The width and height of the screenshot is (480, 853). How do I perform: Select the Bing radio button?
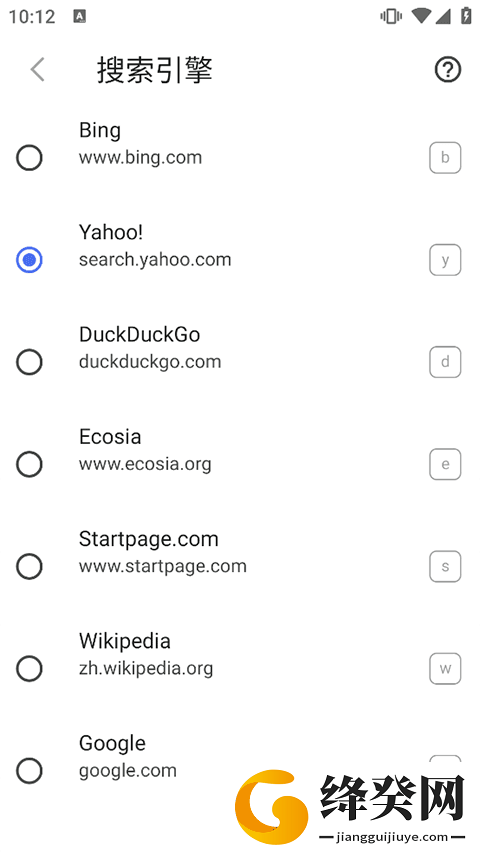tap(29, 158)
